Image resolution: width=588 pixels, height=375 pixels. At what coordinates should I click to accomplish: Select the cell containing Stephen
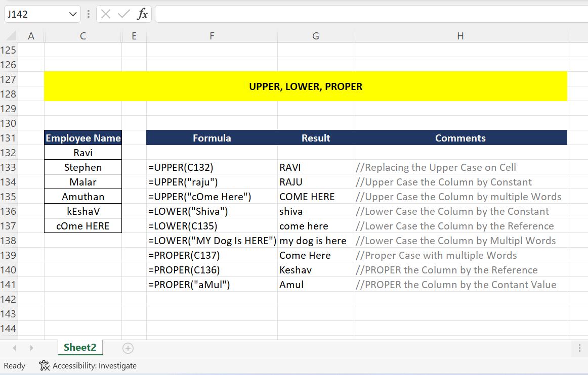[x=83, y=167]
